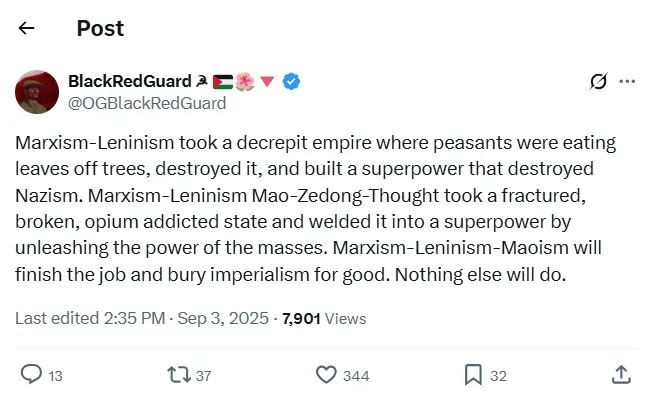This screenshot has height=400, width=655.
Task: Open the three-dot more options menu
Action: pos(627,82)
